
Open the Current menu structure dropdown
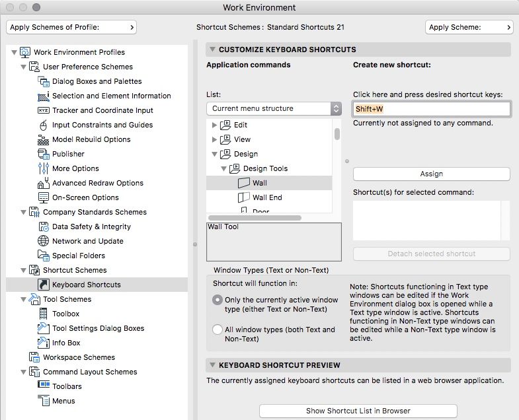[x=274, y=108]
